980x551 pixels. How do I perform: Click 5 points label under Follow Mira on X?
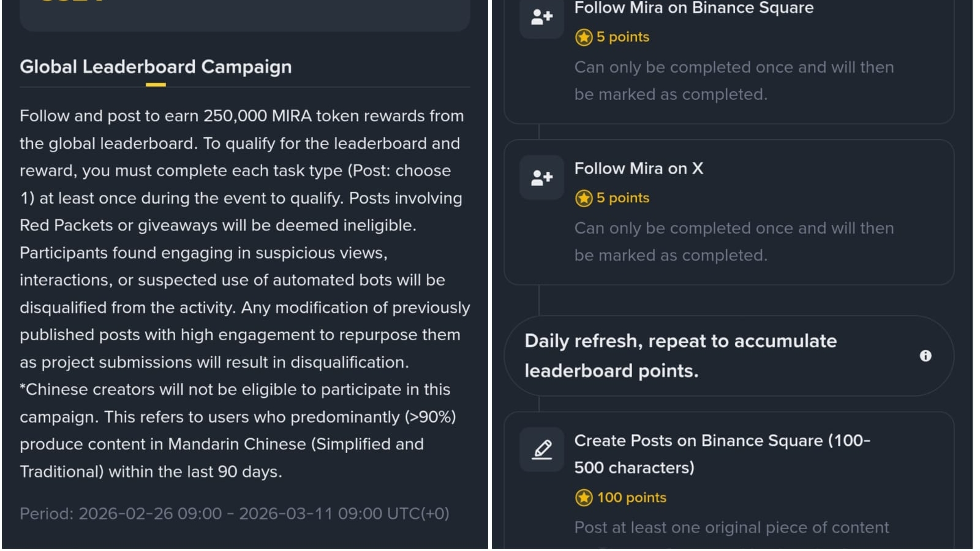[x=622, y=198]
